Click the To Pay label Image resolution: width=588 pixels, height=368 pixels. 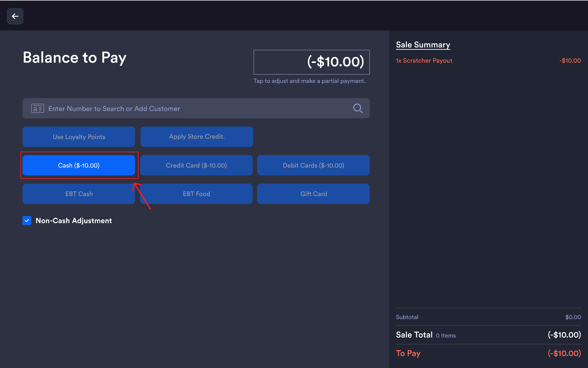point(408,353)
